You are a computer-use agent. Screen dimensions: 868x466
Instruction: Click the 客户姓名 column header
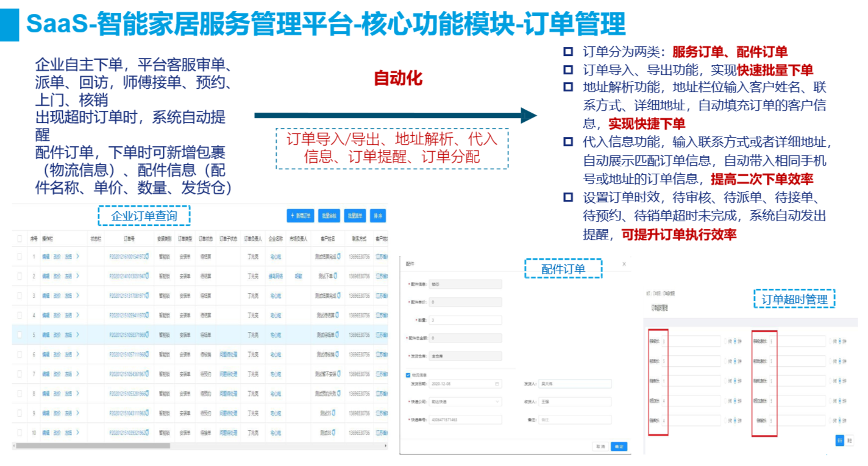327,238
